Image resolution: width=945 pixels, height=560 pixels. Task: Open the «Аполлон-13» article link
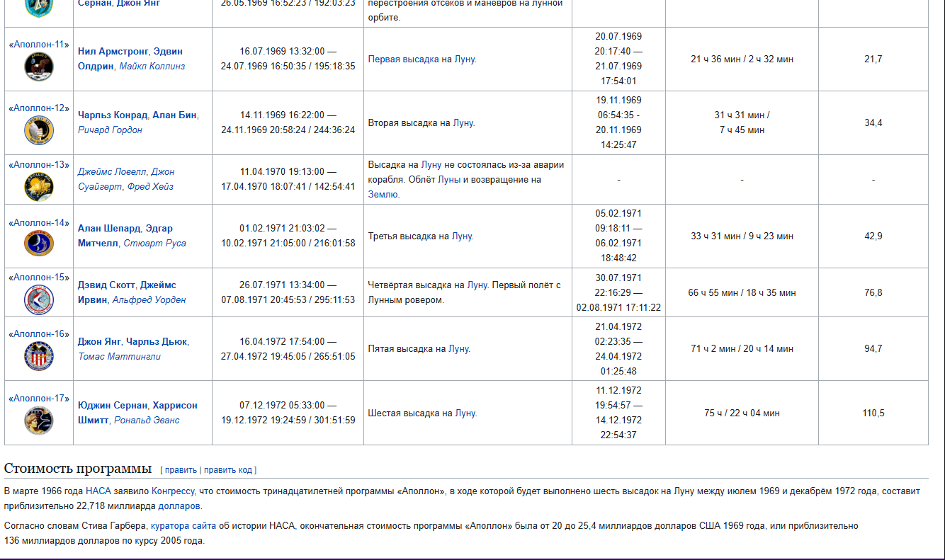39,165
